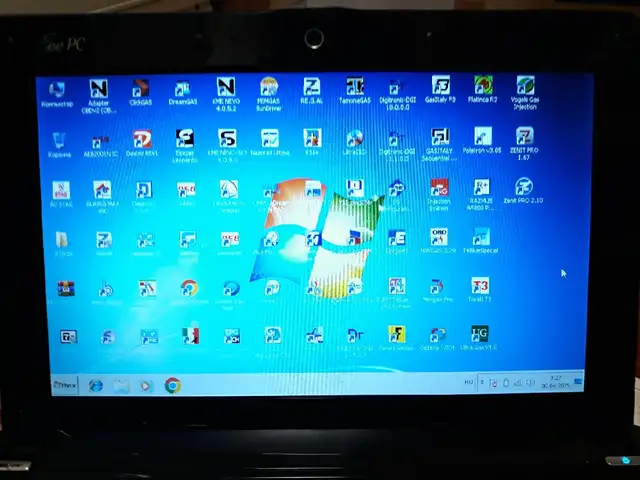Screen dimensions: 640x480
Task: Launch the yellow Ferrari Gas shortcut
Action: 396,338
